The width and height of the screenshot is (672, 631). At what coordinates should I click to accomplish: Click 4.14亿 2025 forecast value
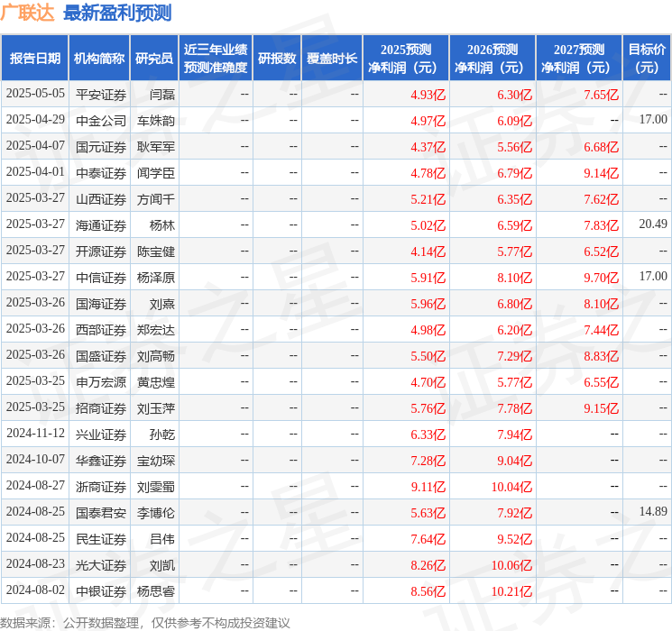pyautogui.click(x=428, y=251)
